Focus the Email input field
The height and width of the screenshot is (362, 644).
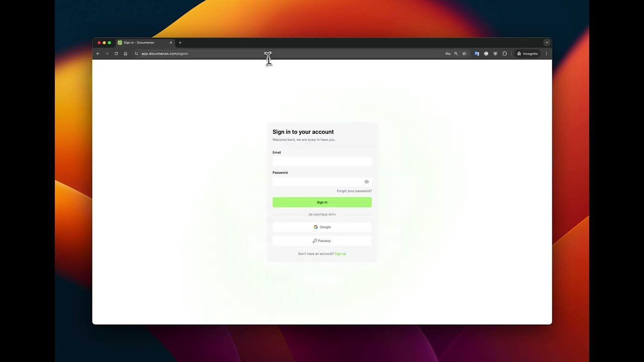pos(322,161)
